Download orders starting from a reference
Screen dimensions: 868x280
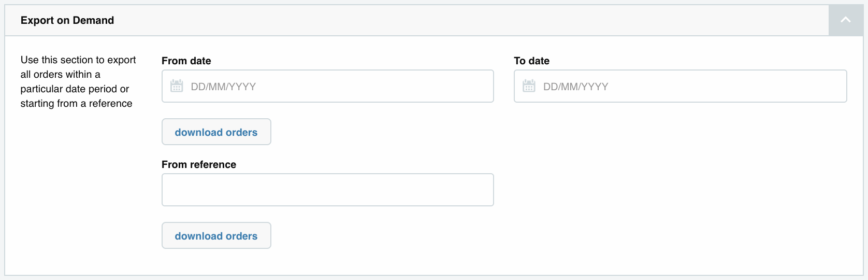216,235
